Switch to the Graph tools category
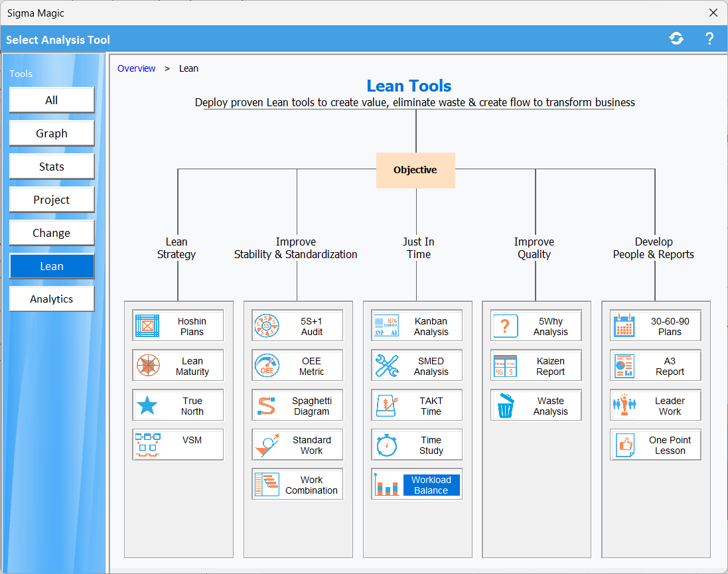 coord(52,133)
